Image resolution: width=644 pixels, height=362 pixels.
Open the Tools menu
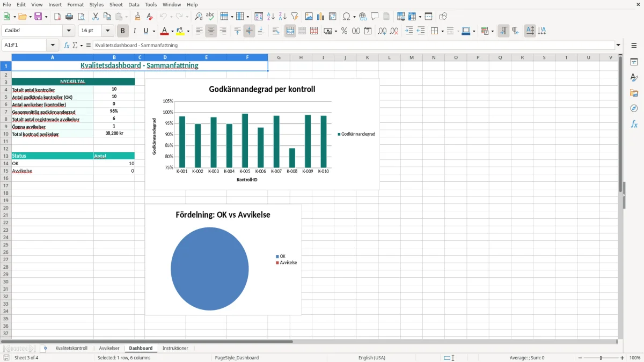tap(151, 4)
